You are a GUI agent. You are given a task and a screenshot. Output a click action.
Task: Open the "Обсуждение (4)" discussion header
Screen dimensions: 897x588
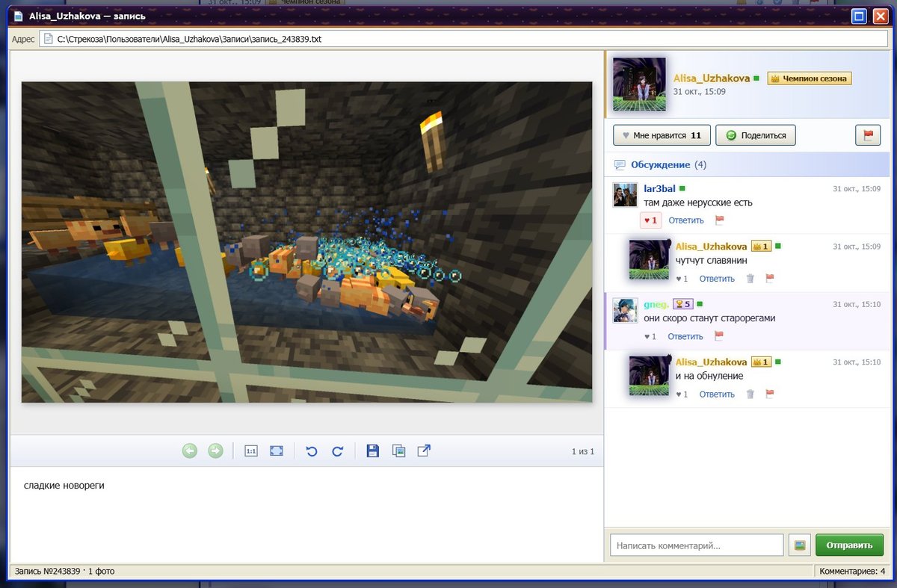tap(660, 164)
